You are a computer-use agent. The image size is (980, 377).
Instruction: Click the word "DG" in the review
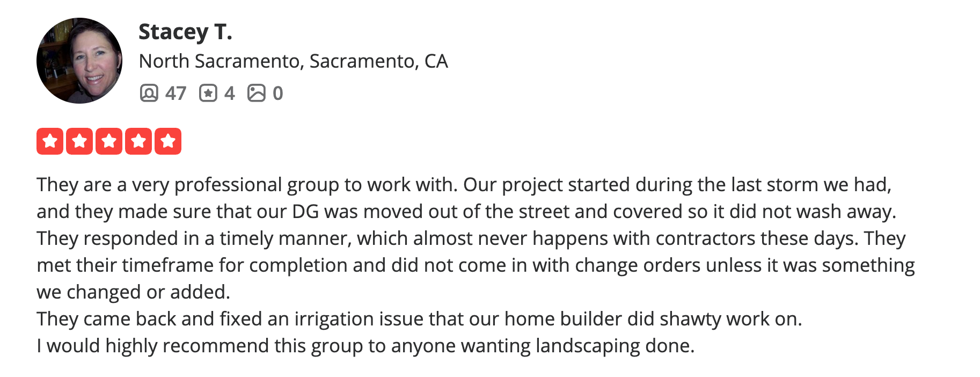pos(305,212)
